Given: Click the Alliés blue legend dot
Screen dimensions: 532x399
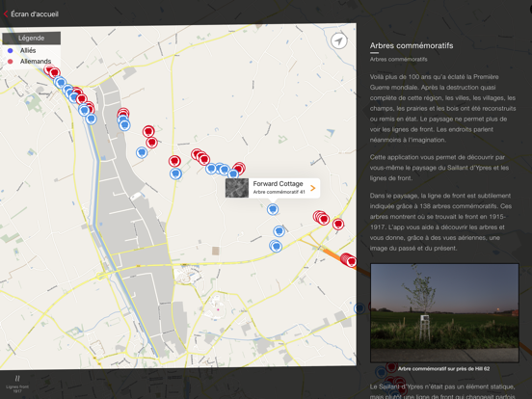Looking at the screenshot, I should click(x=11, y=50).
